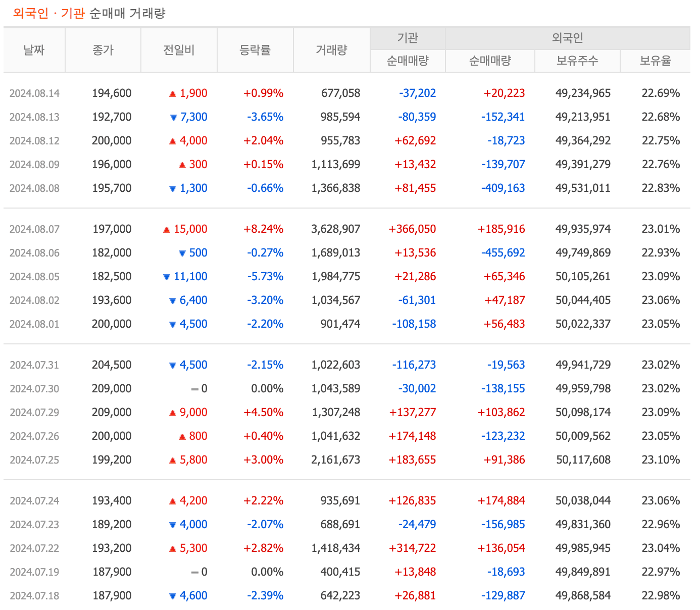
Task: Click the 외국인·기관 순매매 거래량 title
Action: [90, 13]
